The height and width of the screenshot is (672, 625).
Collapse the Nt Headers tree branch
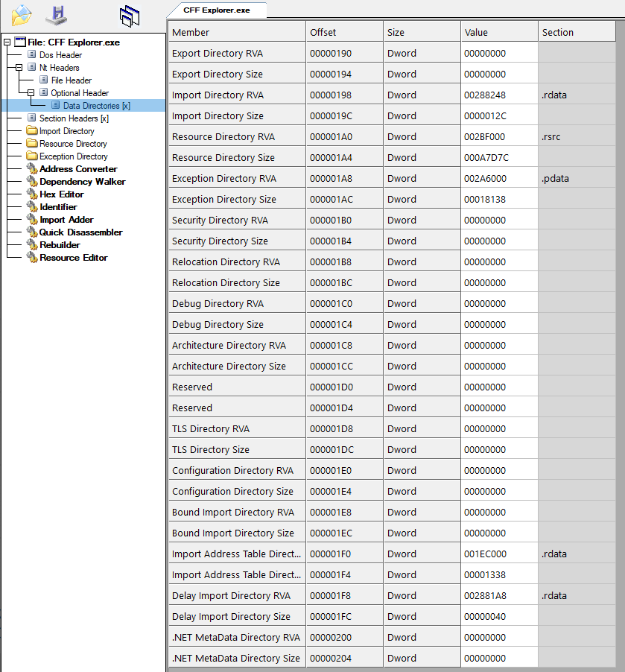pos(19,67)
